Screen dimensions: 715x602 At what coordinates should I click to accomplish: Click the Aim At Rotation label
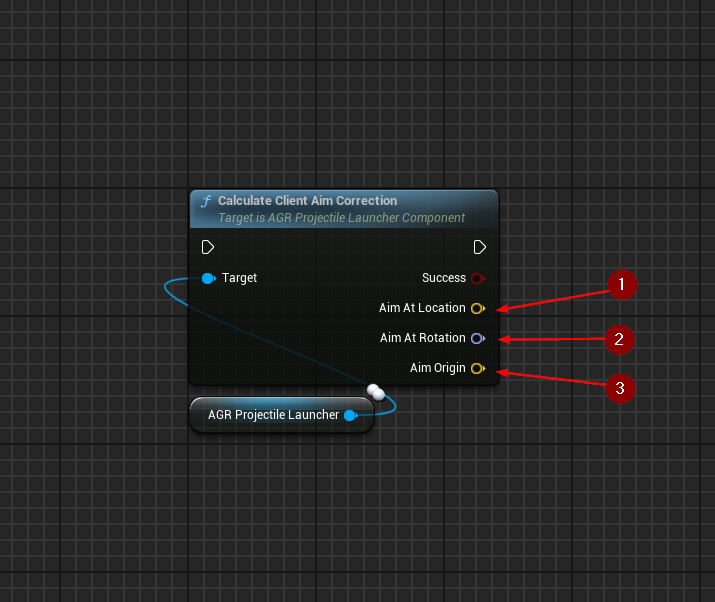click(x=423, y=338)
